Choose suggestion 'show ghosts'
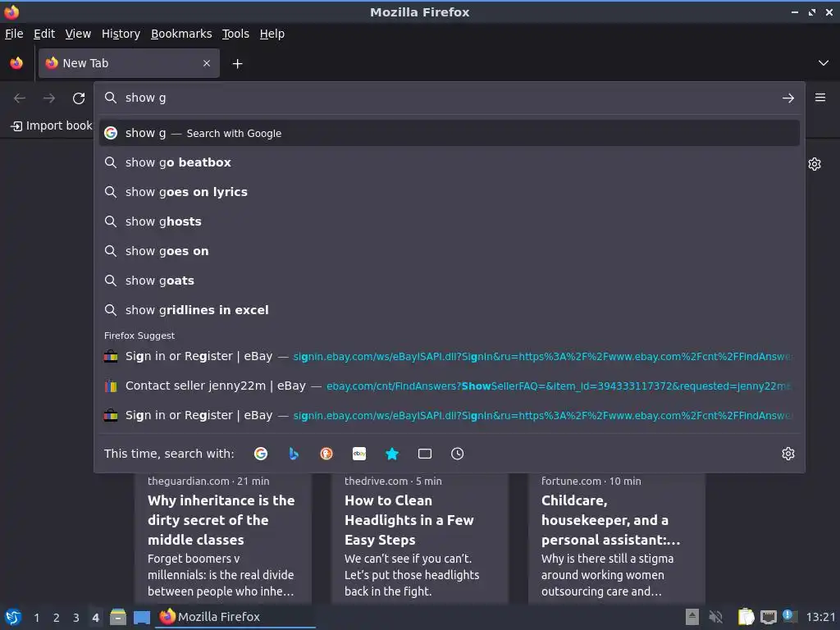Image resolution: width=840 pixels, height=630 pixels. [x=449, y=221]
